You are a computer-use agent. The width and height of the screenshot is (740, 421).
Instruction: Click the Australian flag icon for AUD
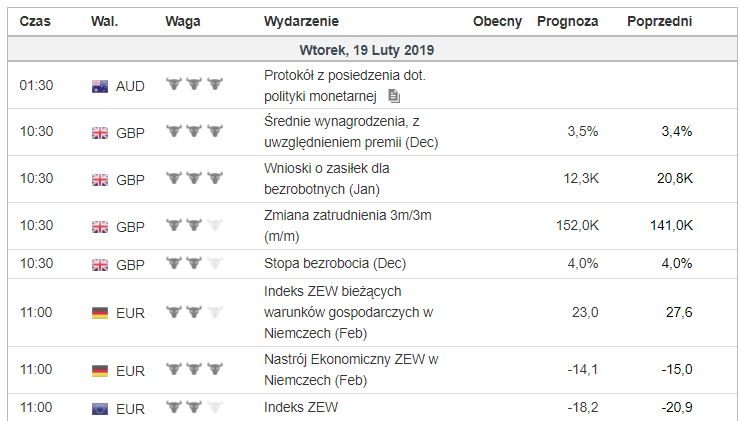pyautogui.click(x=100, y=86)
